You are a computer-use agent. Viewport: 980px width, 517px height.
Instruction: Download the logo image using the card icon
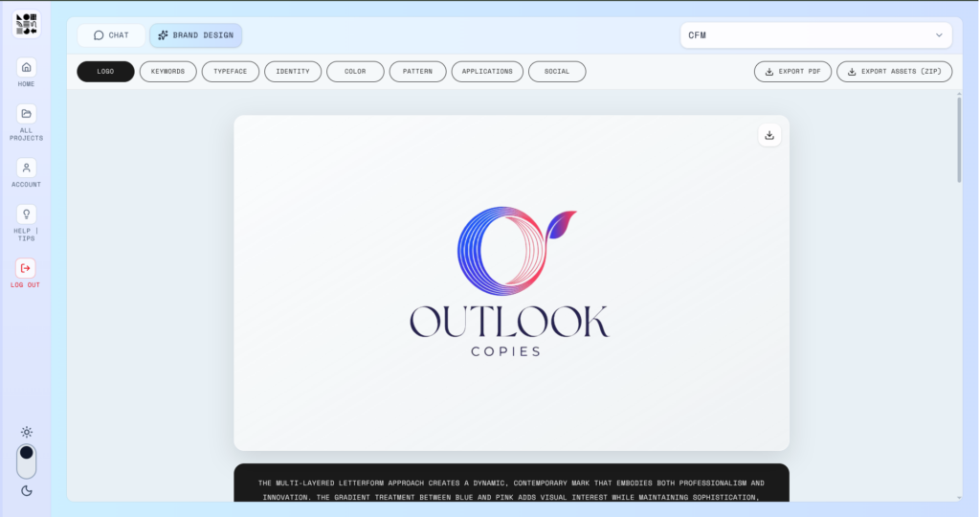point(769,135)
